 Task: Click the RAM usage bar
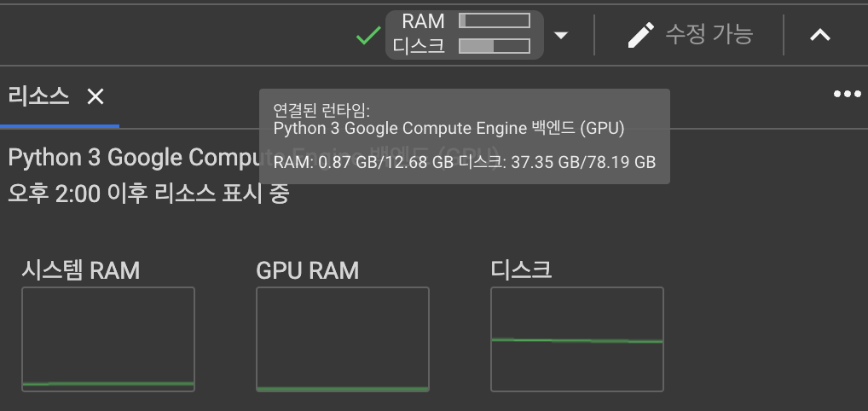[x=495, y=21]
